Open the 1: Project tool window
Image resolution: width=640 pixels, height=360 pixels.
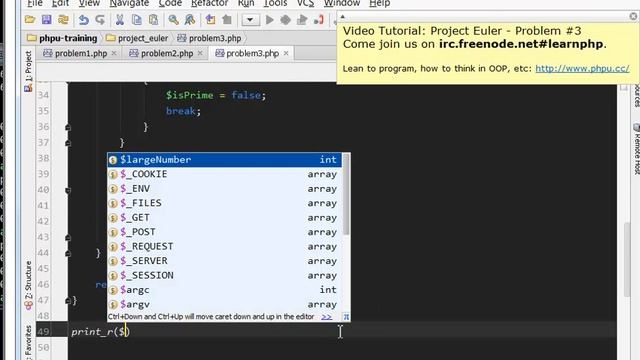[28, 70]
